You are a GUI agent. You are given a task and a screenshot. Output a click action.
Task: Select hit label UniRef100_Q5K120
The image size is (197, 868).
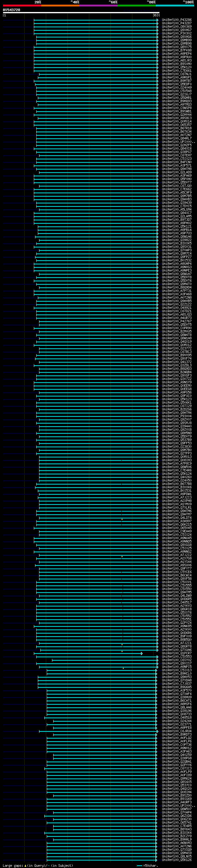[x=176, y=67]
